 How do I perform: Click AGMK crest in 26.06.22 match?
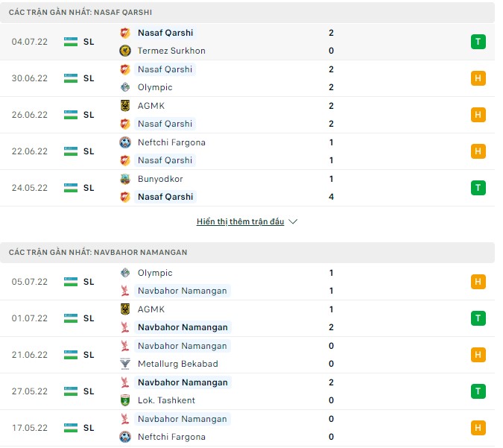(x=125, y=106)
